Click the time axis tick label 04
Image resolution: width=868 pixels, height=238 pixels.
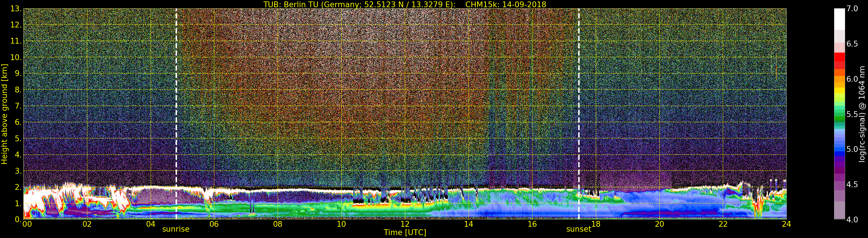151,224
